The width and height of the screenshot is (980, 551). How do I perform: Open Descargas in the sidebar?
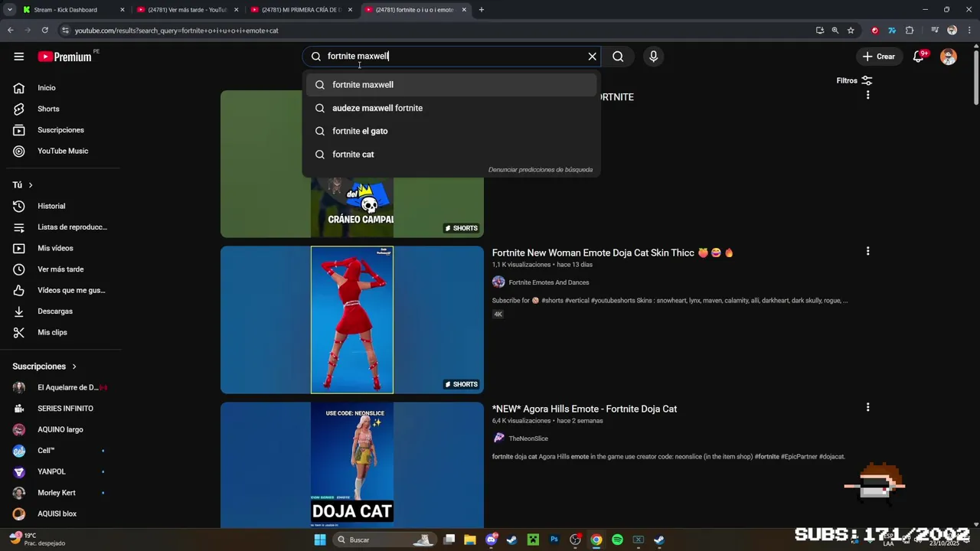point(61,311)
